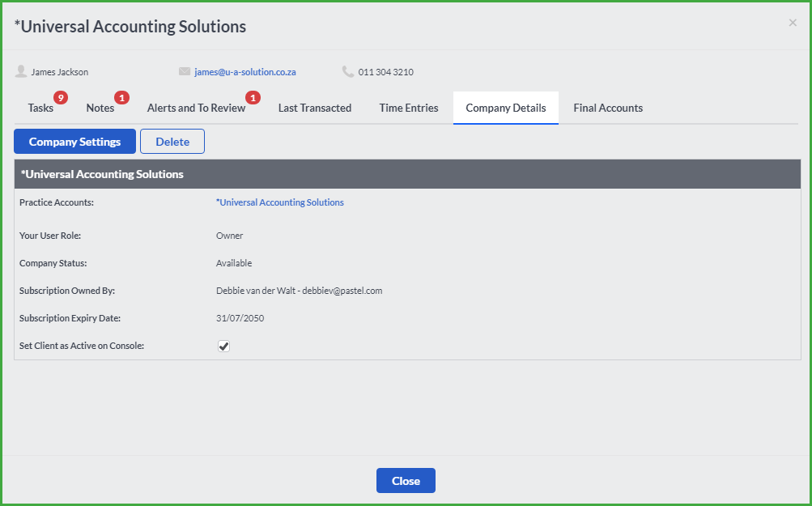Switch to the Notes tab
The image size is (812, 506).
[100, 108]
